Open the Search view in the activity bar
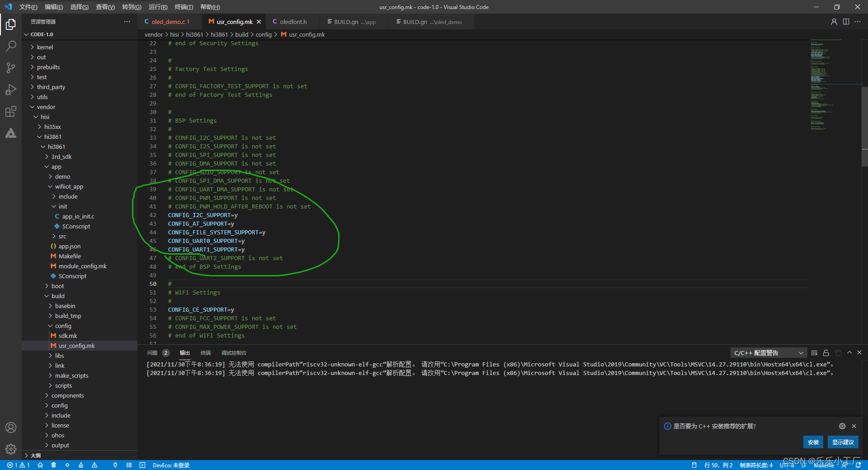Viewport: 868px width, 470px height. pyautogui.click(x=11, y=46)
